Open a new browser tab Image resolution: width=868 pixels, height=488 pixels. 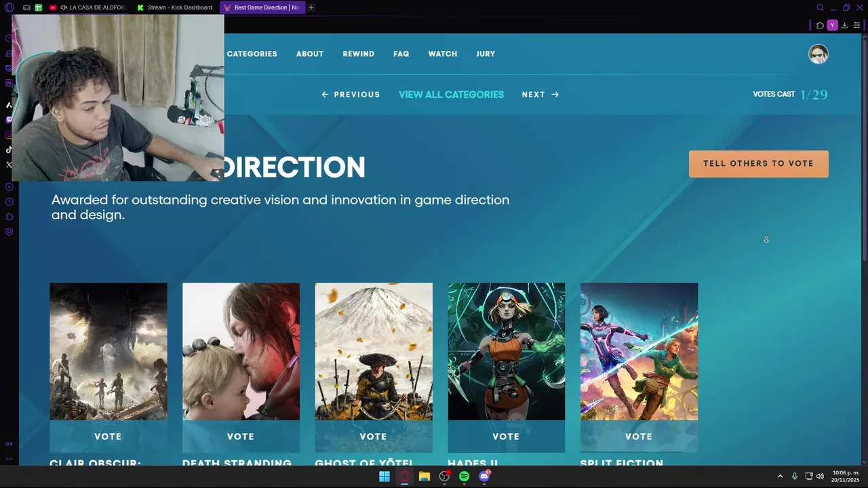(311, 7)
